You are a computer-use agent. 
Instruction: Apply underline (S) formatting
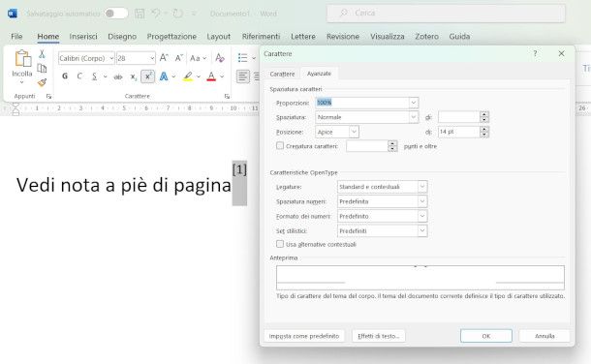[94, 76]
